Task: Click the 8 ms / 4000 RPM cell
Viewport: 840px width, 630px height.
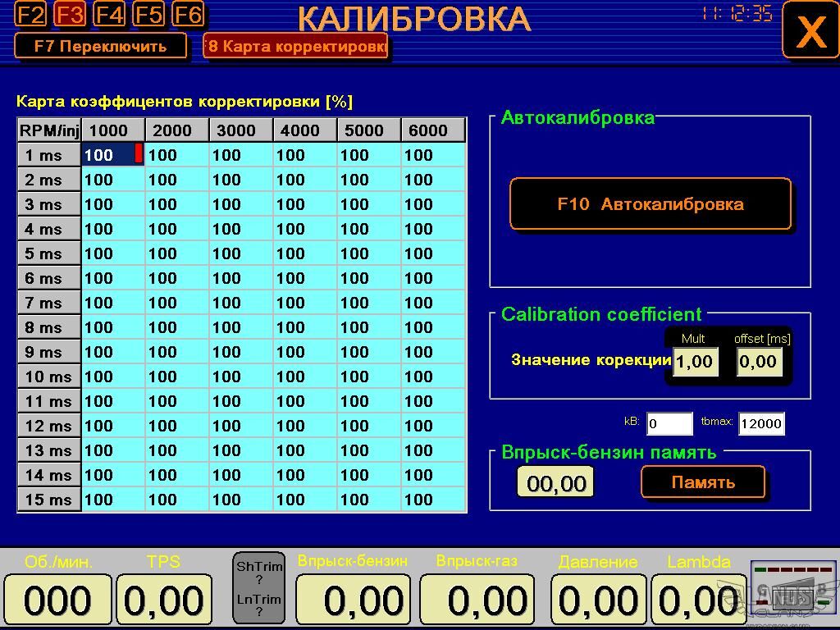Action: [304, 327]
